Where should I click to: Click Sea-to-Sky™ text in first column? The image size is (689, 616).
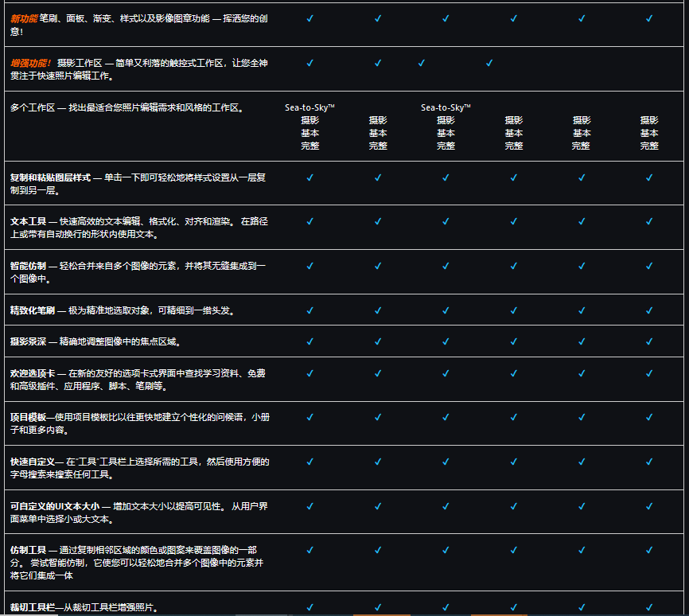(x=309, y=107)
